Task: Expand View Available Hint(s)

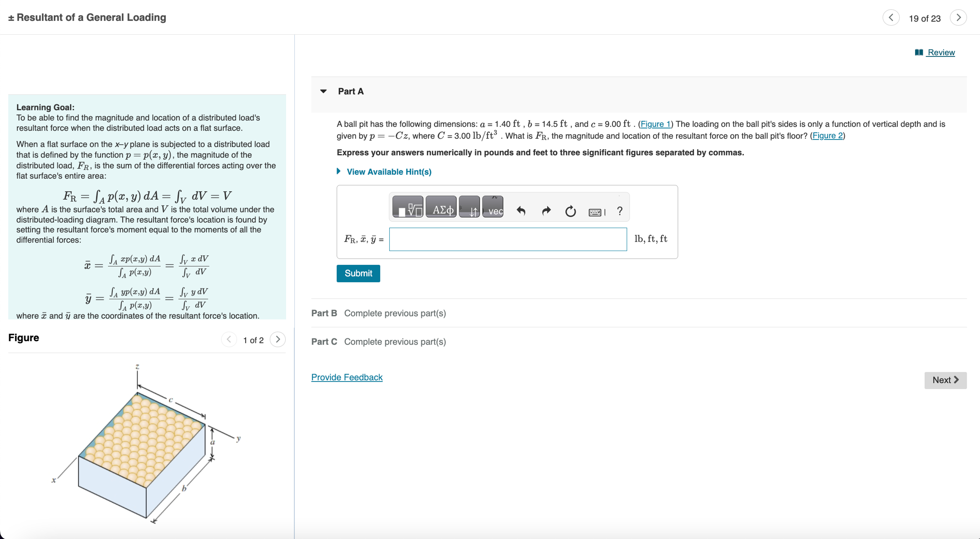Action: click(x=389, y=172)
